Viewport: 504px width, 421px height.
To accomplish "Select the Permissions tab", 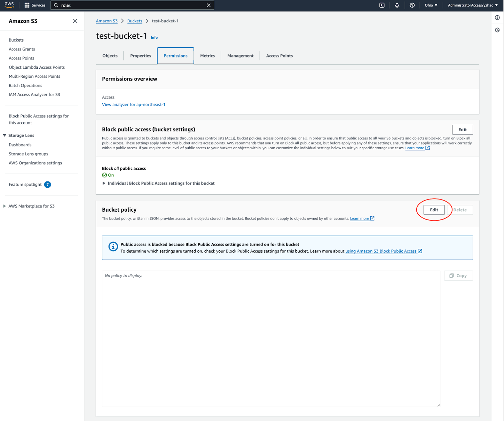I will coord(176,56).
